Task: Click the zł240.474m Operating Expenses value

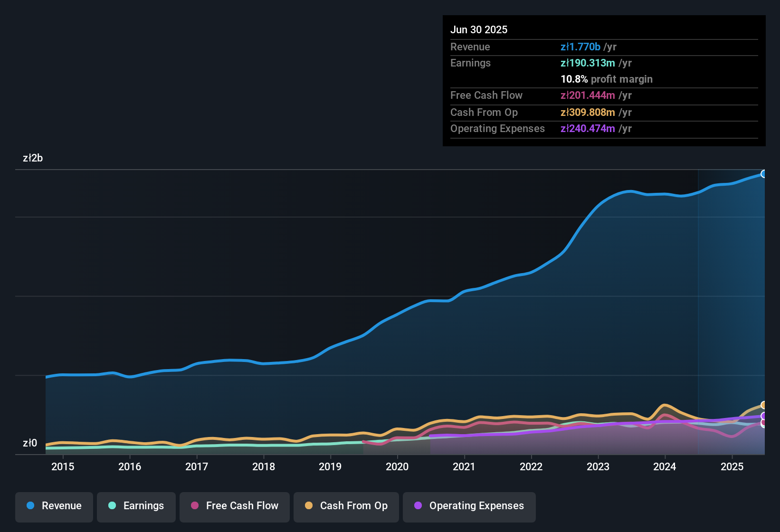Action: (x=588, y=128)
